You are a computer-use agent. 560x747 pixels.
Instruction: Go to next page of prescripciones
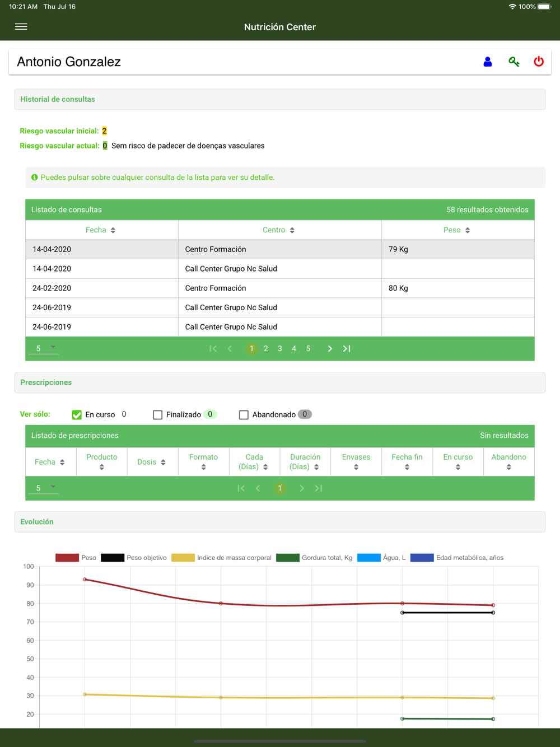click(302, 488)
